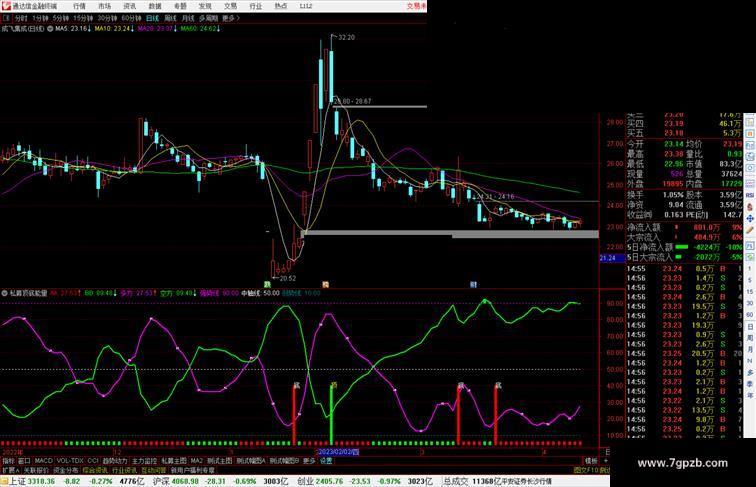
Task: Click the round icon beside indicator name
Action: [4, 293]
